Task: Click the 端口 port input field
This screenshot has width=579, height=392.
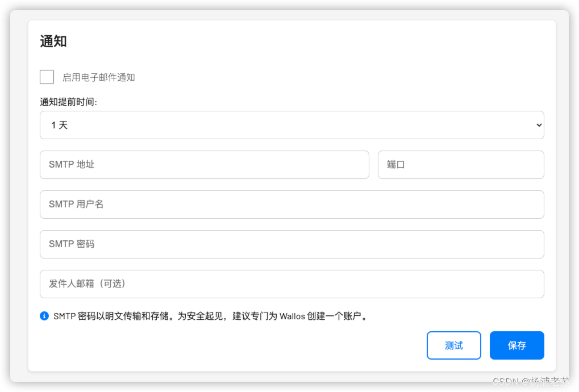Action: point(461,165)
